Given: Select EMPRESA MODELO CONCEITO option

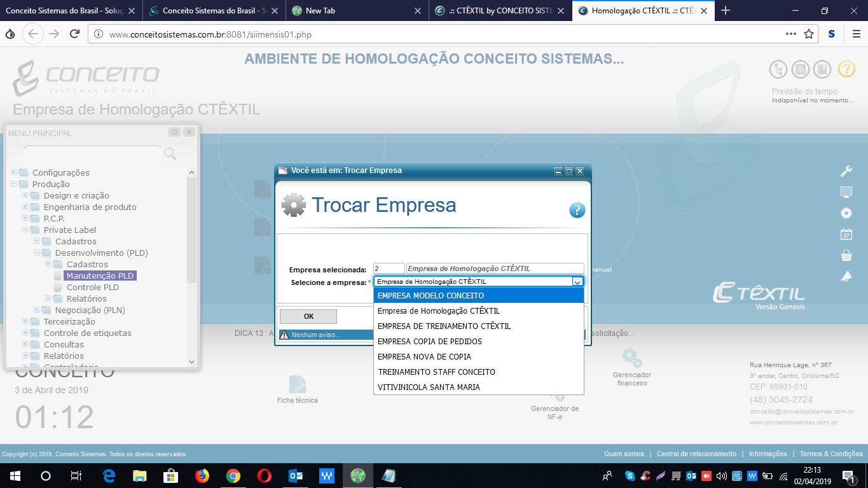Looking at the screenshot, I should tap(479, 296).
